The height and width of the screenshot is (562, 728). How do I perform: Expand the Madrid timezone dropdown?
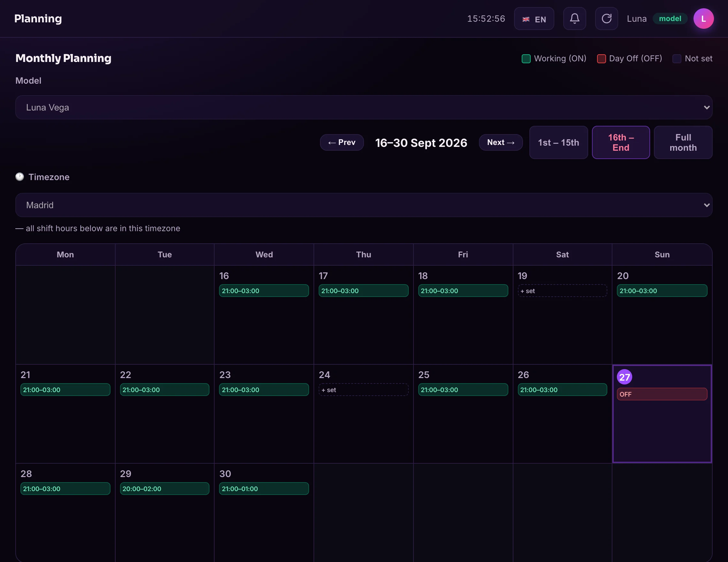click(x=364, y=205)
